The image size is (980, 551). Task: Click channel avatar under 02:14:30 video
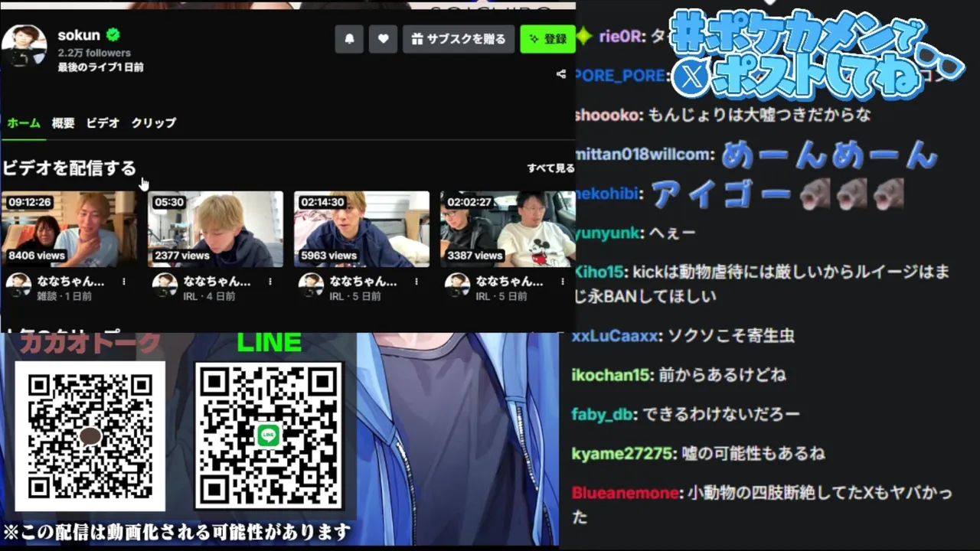coord(311,285)
